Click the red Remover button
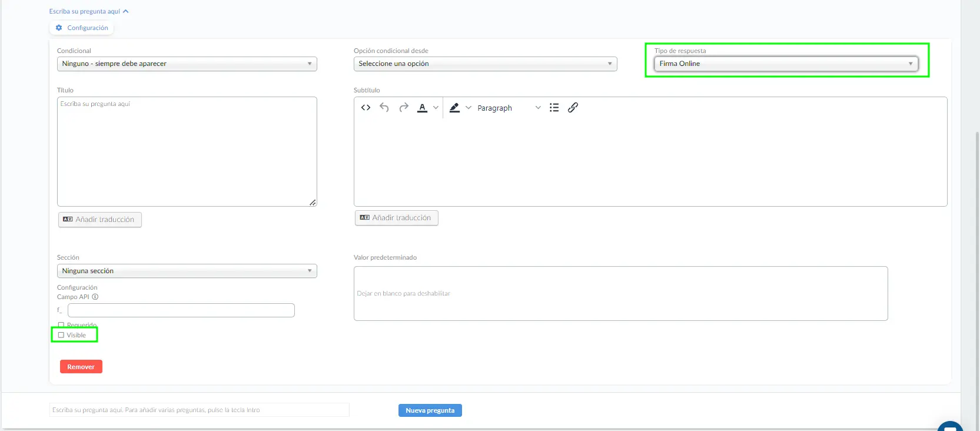Image resolution: width=980 pixels, height=431 pixels. click(81, 367)
